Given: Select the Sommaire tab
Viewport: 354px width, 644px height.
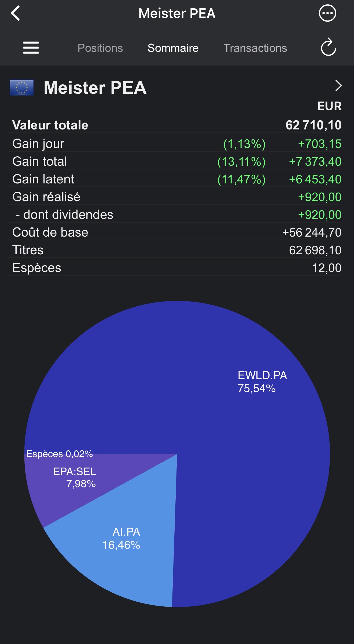Looking at the screenshot, I should point(173,48).
